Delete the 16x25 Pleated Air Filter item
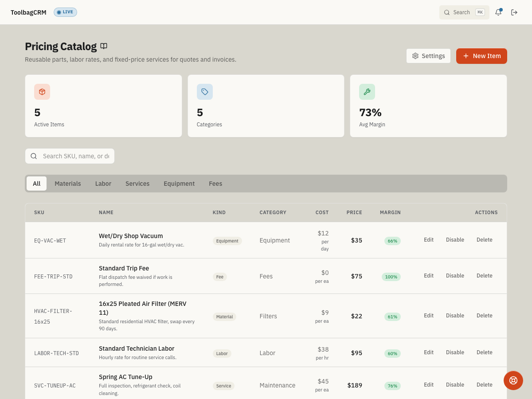 click(485, 316)
